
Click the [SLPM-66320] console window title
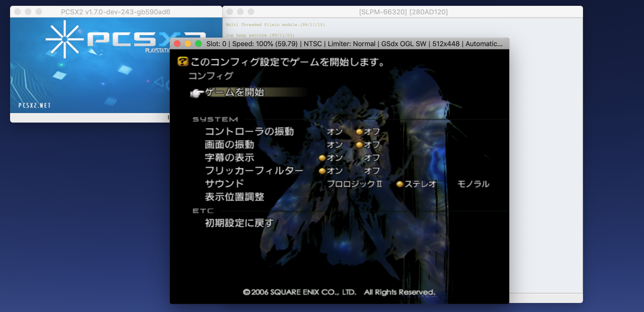(x=403, y=12)
